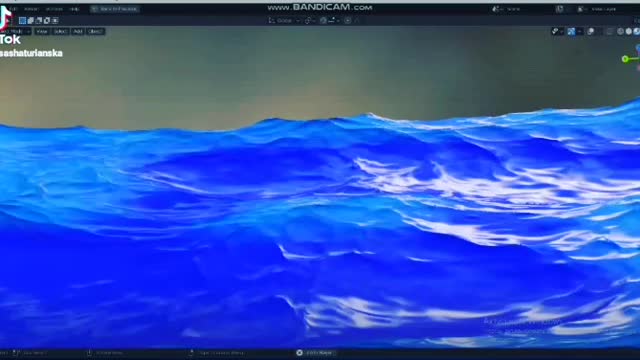The width and height of the screenshot is (640, 360).
Task: Open the Window menu in top bar
Action: (54, 9)
